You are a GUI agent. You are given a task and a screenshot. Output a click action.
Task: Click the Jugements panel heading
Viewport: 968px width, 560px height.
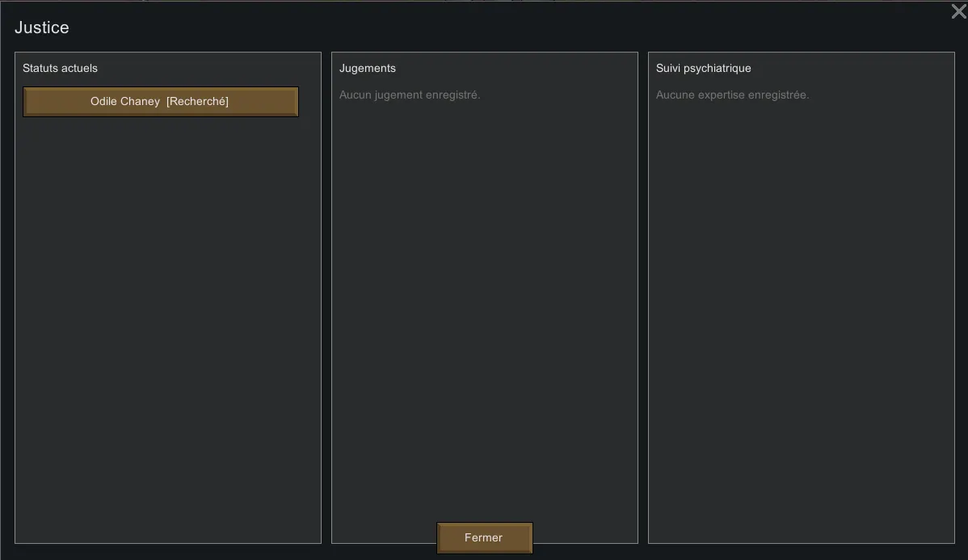(368, 69)
